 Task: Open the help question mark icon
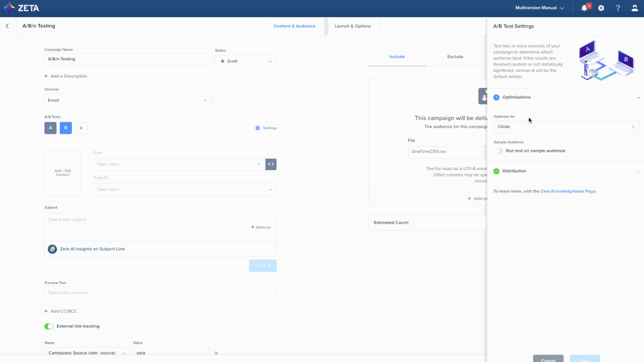[x=618, y=8]
